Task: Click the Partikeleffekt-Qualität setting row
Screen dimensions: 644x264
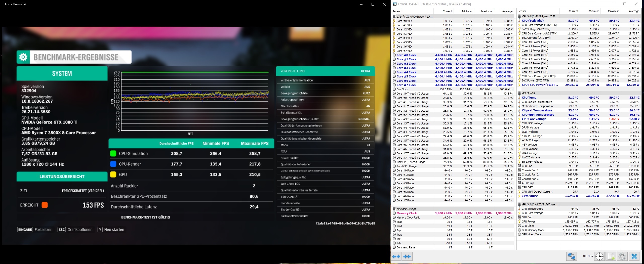Action: click(325, 216)
